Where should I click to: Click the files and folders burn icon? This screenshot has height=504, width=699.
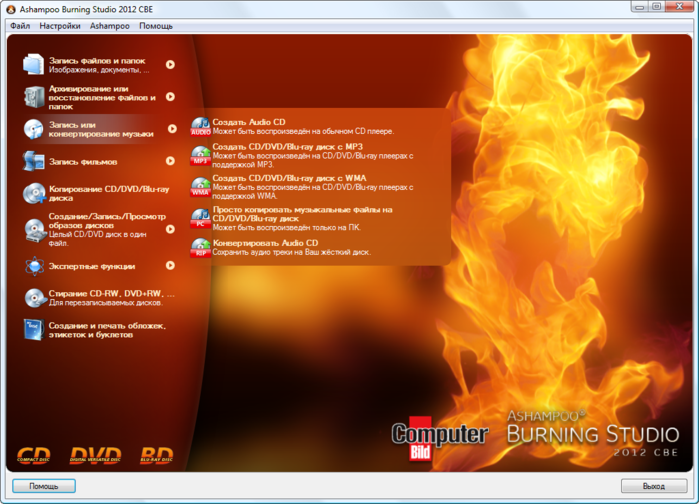33,65
